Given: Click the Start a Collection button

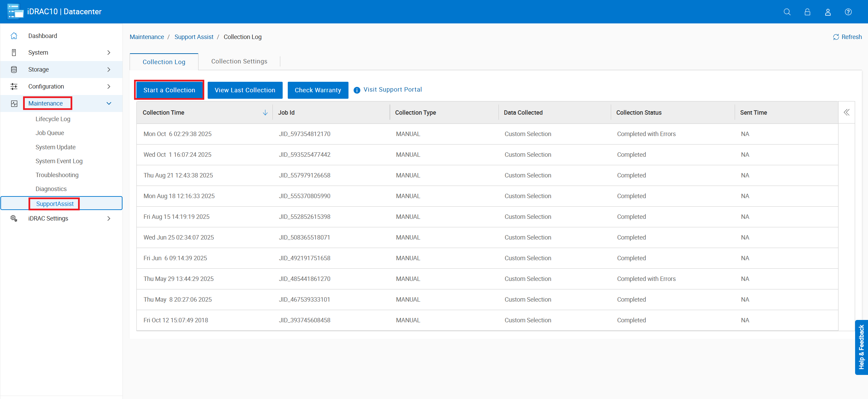Looking at the screenshot, I should (169, 90).
